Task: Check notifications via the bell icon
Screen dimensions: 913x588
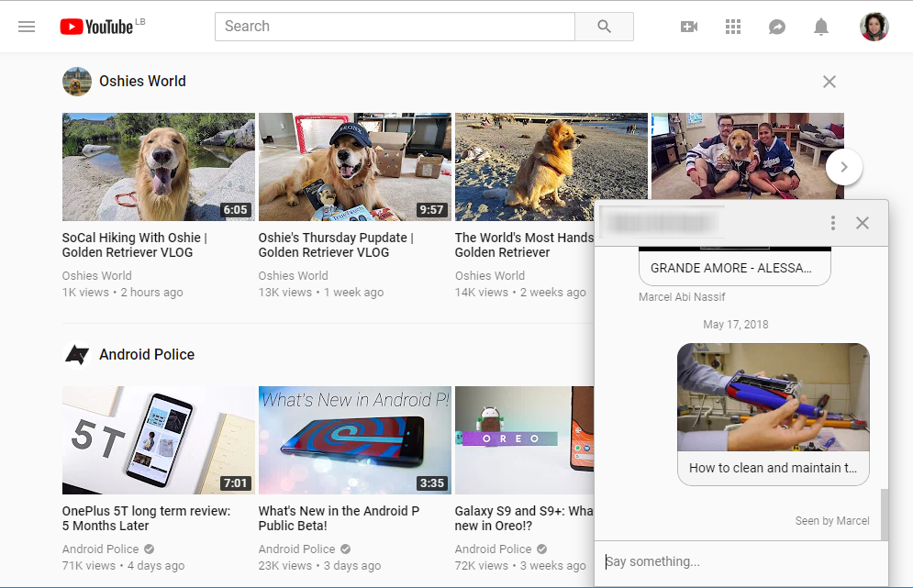Action: [821, 26]
